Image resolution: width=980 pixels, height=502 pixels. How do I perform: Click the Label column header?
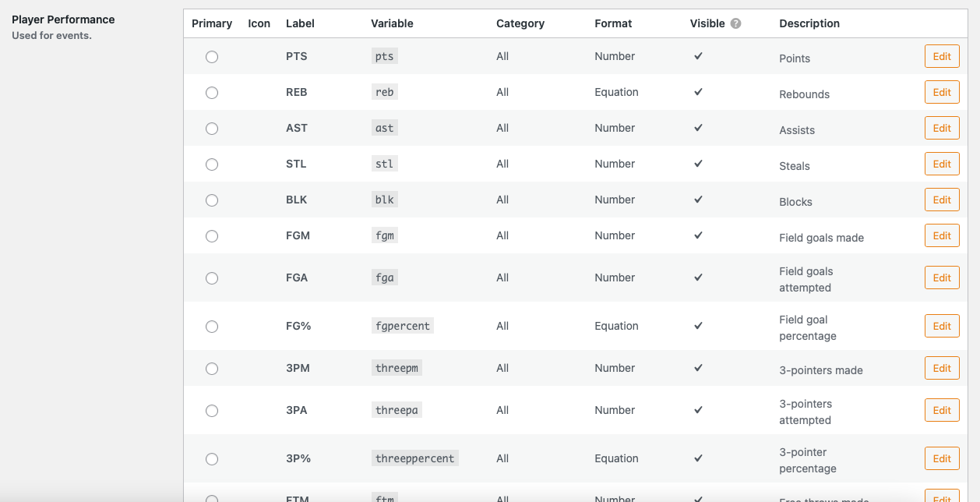[301, 23]
